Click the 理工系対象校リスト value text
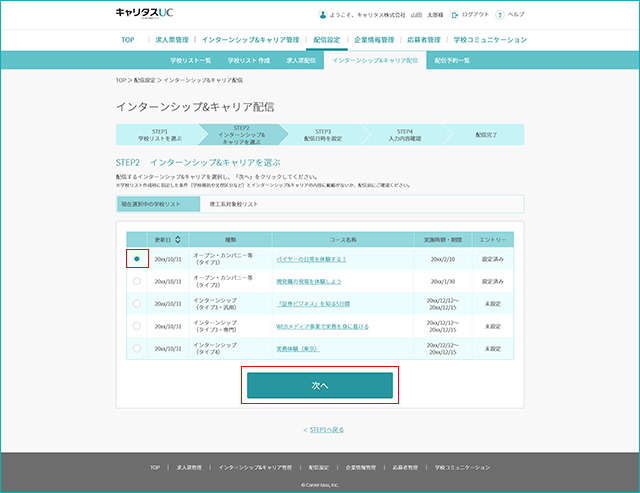640x493 pixels. click(234, 204)
